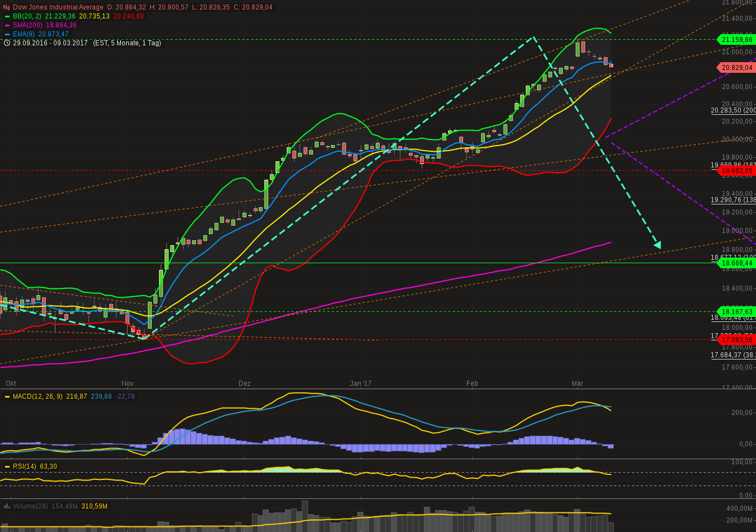Click the close value C: 20.829,04 in header

pos(253,7)
